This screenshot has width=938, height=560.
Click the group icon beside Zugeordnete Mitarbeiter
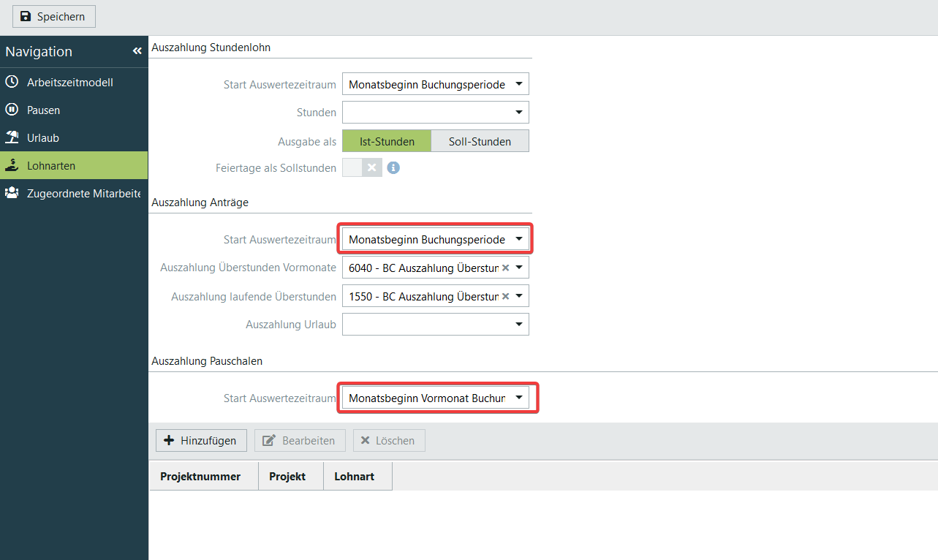point(12,193)
